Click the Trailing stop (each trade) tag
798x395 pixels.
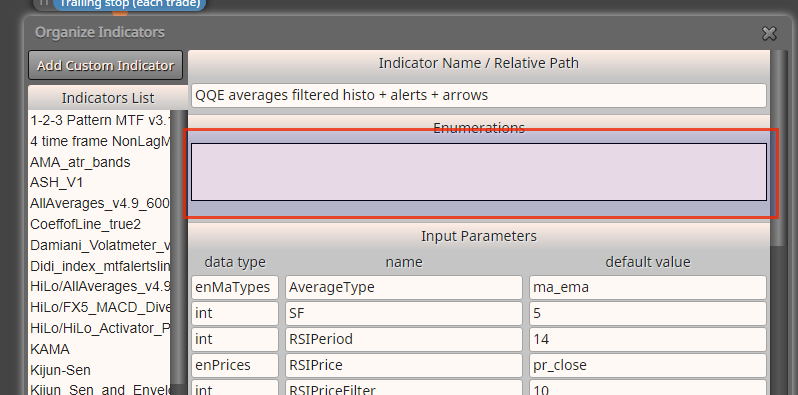coord(129,4)
